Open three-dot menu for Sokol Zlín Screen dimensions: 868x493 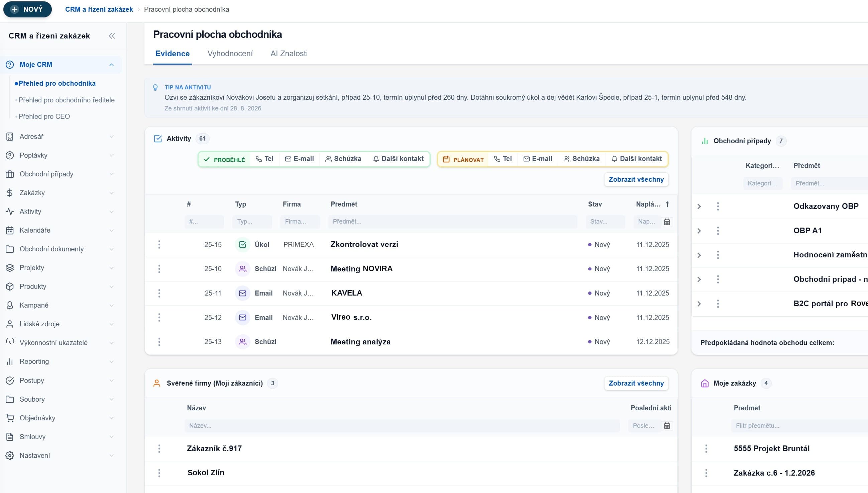[x=159, y=473]
